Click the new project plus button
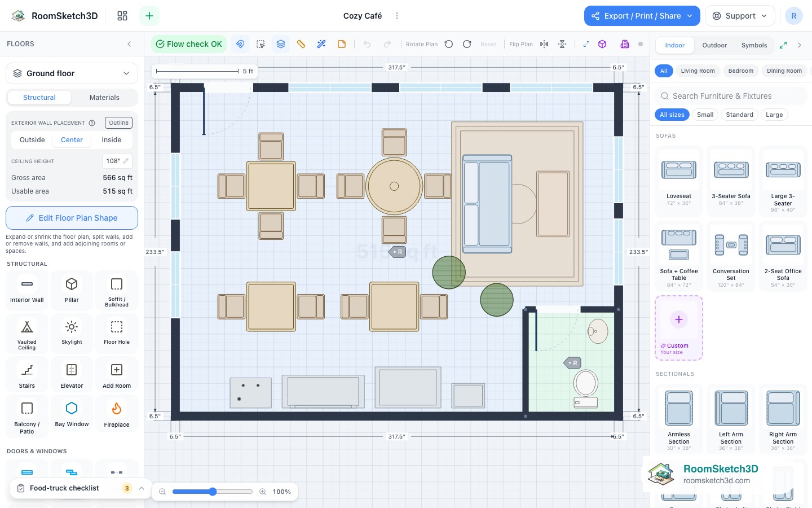The width and height of the screenshot is (812, 508). 149,16
